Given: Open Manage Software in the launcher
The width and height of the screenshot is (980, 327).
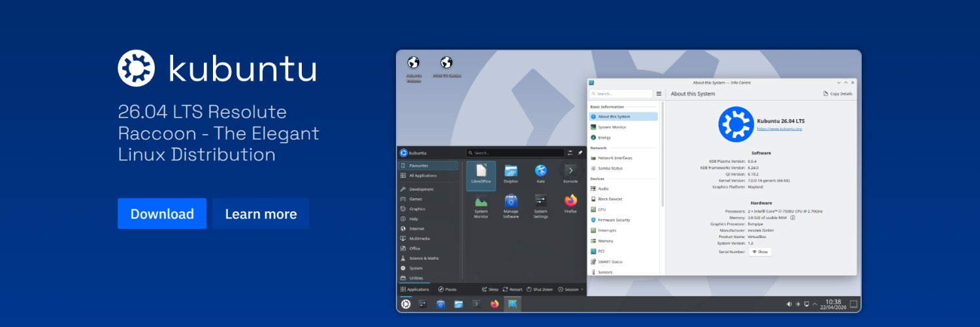Looking at the screenshot, I should click(x=511, y=207).
